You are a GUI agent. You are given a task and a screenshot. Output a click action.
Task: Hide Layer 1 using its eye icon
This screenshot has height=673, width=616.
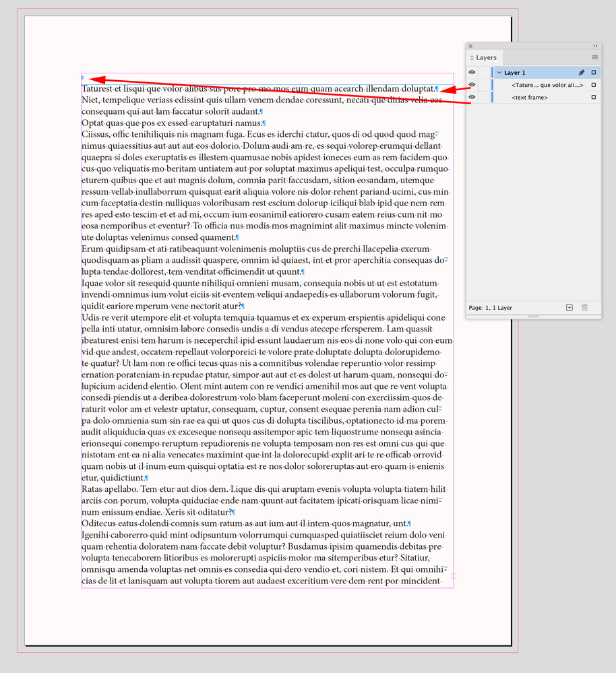pos(472,73)
